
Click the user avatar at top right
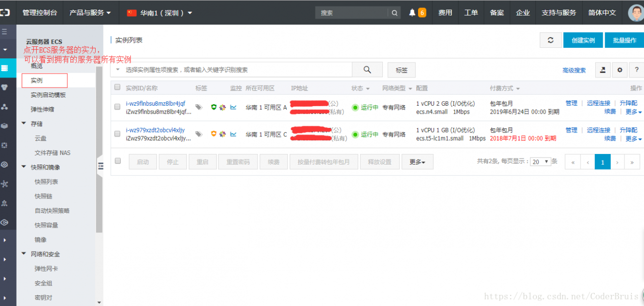pos(636,13)
